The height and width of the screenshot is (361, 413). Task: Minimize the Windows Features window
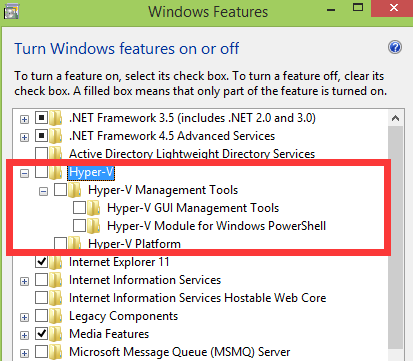tap(331, 9)
